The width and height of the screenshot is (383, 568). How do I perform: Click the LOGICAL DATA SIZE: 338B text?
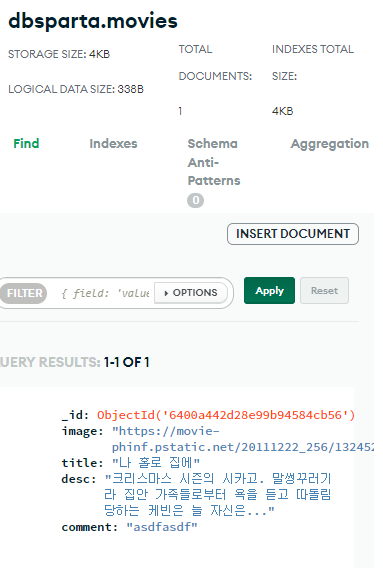76,89
